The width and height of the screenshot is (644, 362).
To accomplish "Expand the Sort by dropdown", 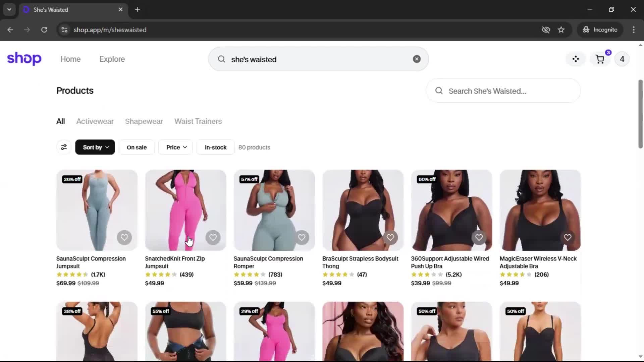I will (95, 147).
